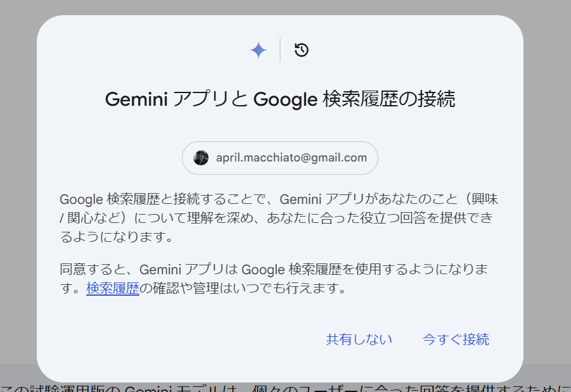Click the search history clock icon

302,50
